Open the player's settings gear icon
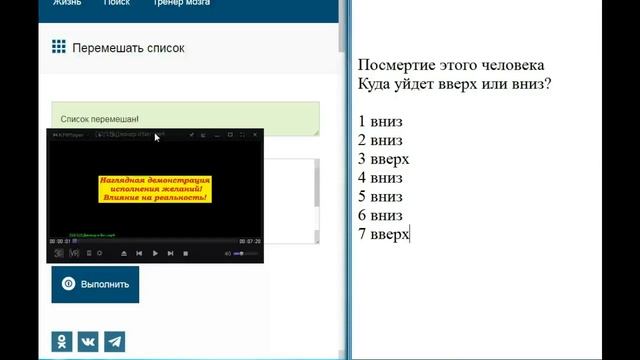Screen dimensions: 640x360 [x=100, y=253]
